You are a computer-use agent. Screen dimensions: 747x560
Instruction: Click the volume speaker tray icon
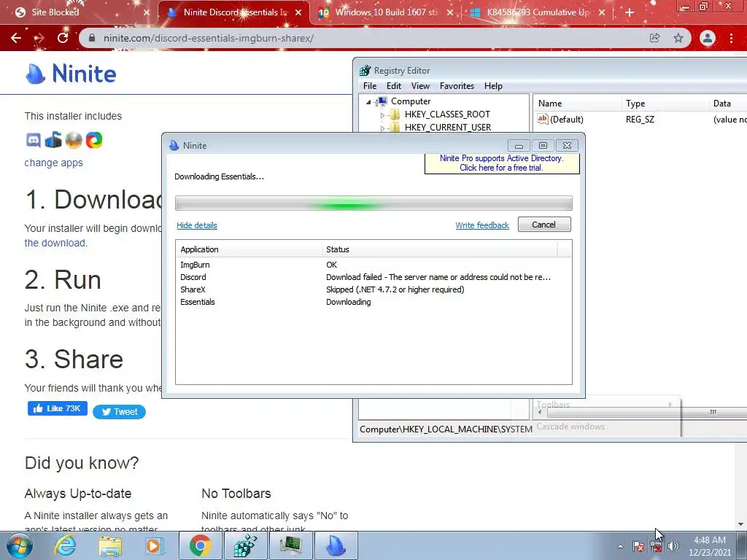[673, 546]
